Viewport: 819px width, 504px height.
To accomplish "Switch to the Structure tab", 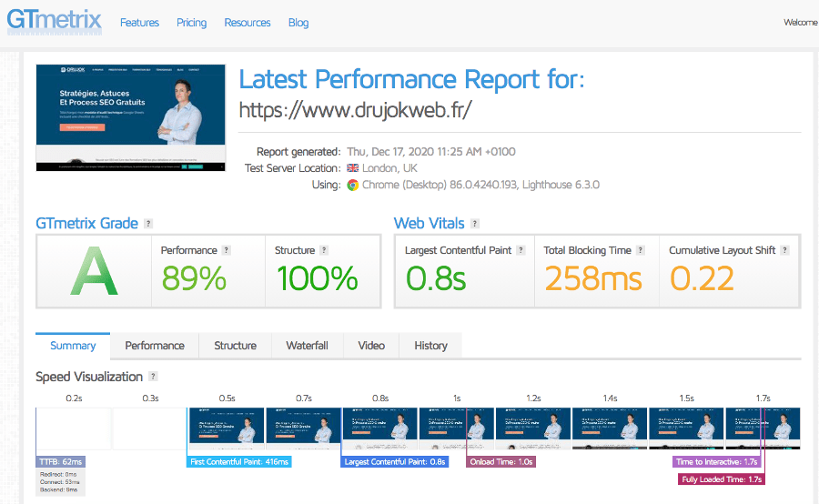I will (x=235, y=346).
